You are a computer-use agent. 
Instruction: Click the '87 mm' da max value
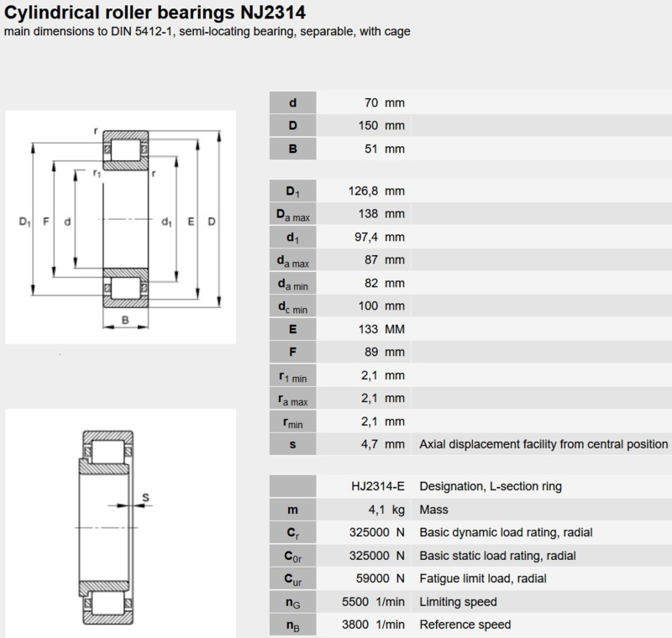384,260
